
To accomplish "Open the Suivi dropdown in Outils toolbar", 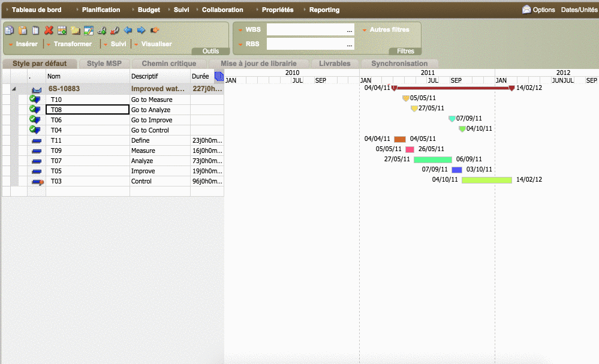I will pyautogui.click(x=115, y=44).
